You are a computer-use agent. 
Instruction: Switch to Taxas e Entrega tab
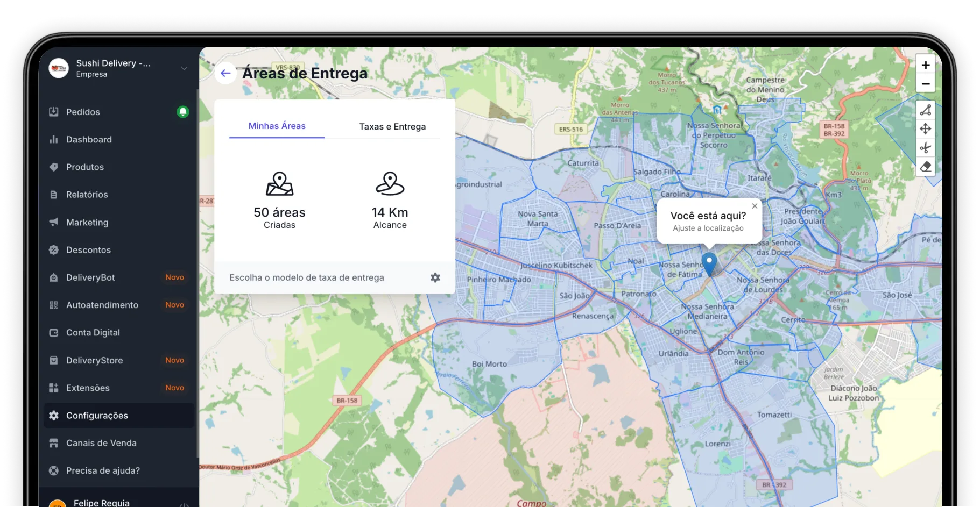click(x=392, y=126)
